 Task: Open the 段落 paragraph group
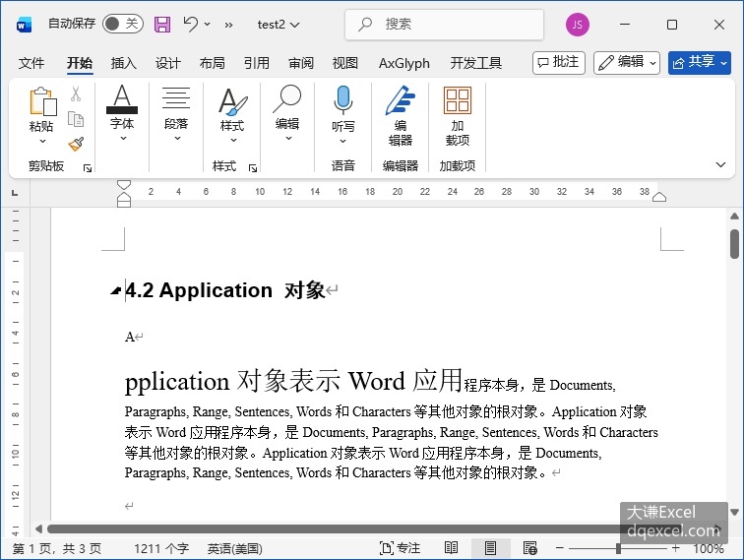tap(176, 113)
